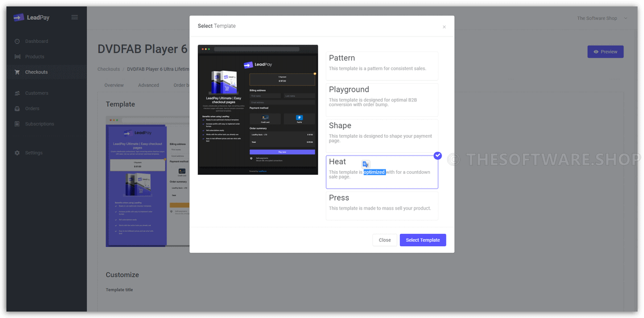This screenshot has width=644, height=318.
Task: Click the "This template is a pattern for consistent sales." text
Action: tap(378, 69)
